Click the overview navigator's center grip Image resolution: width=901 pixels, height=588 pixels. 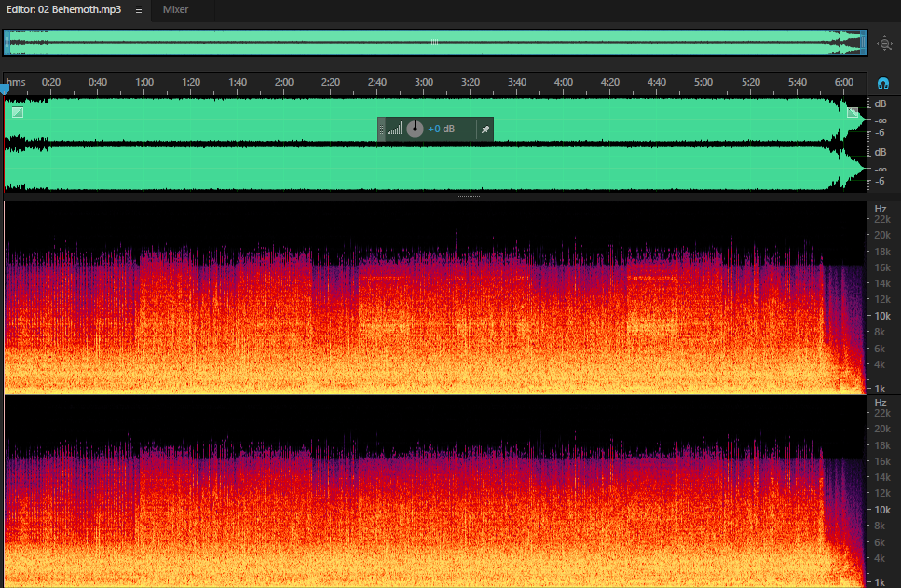point(434,42)
